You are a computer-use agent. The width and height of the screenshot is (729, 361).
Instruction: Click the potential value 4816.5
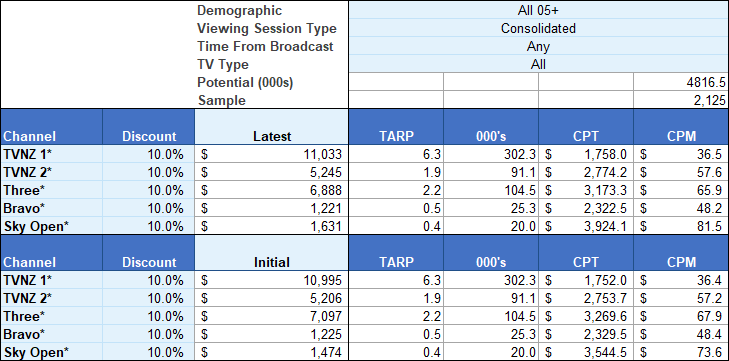(681, 82)
